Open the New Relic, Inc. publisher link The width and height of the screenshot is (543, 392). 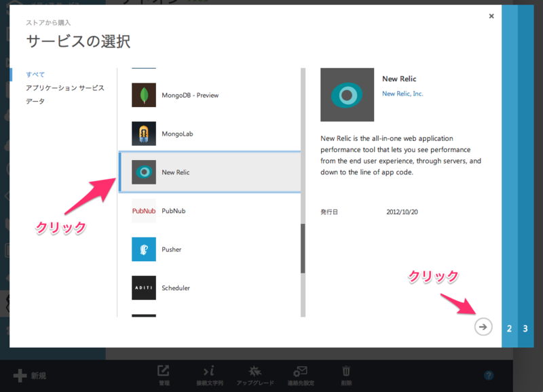(x=402, y=94)
